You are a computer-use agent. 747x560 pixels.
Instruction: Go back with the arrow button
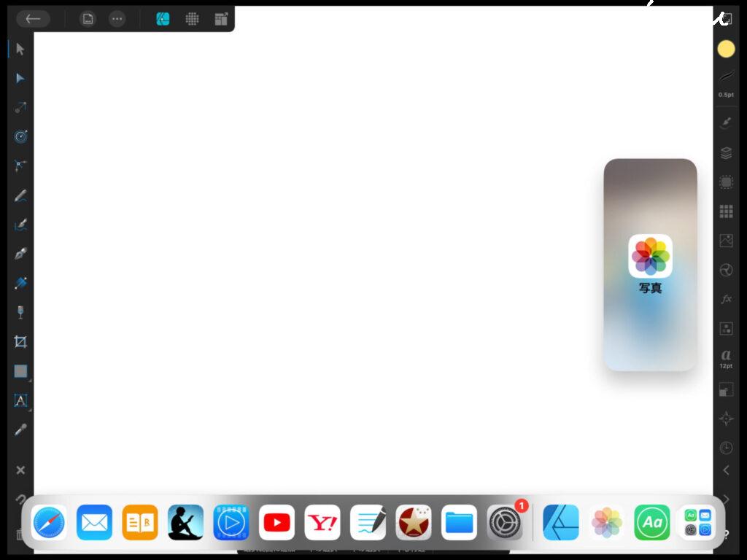(33, 19)
